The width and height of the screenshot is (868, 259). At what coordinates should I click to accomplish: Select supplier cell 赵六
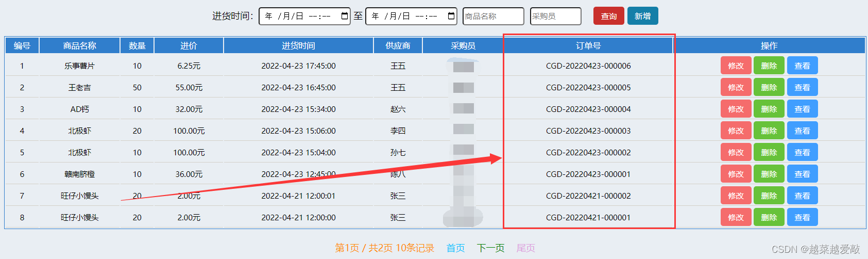(398, 109)
